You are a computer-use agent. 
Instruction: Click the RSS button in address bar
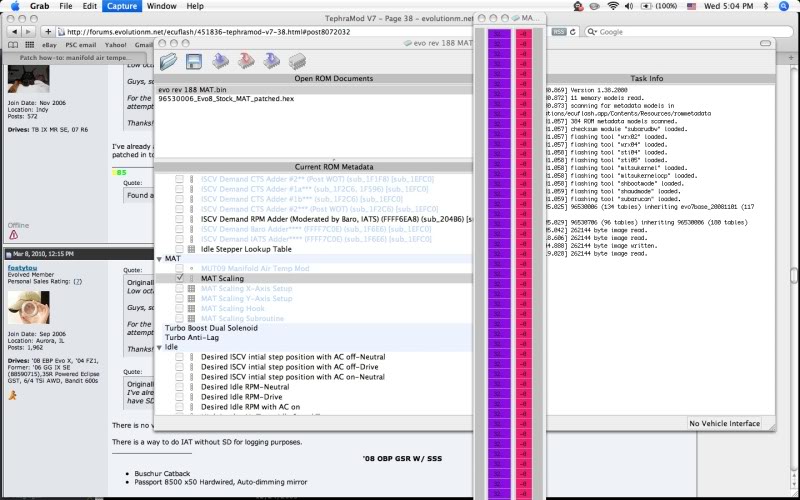[x=559, y=32]
